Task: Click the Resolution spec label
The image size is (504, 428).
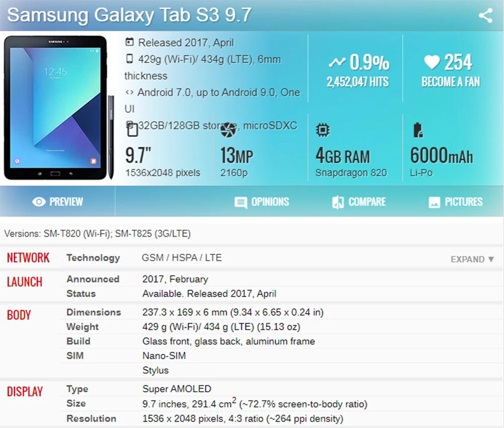Action: [x=91, y=418]
